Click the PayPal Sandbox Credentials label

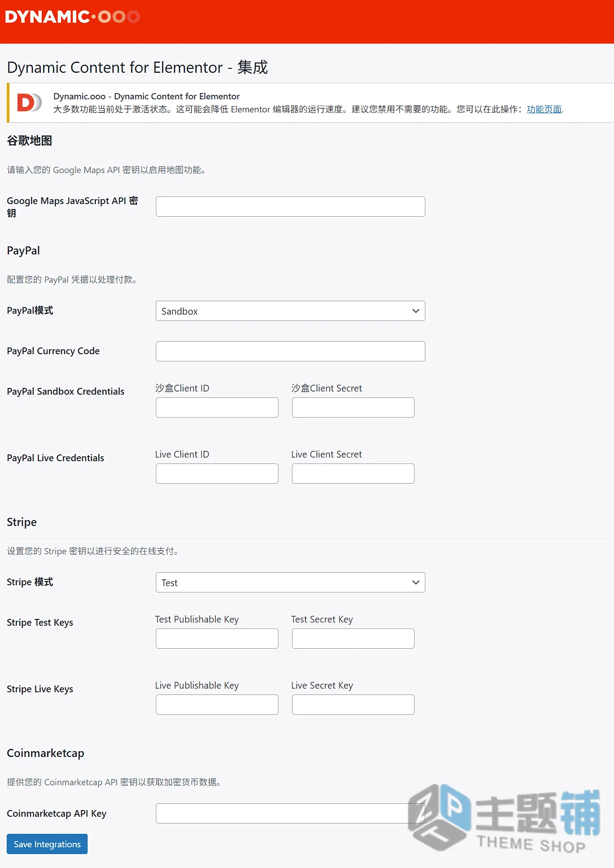(66, 392)
